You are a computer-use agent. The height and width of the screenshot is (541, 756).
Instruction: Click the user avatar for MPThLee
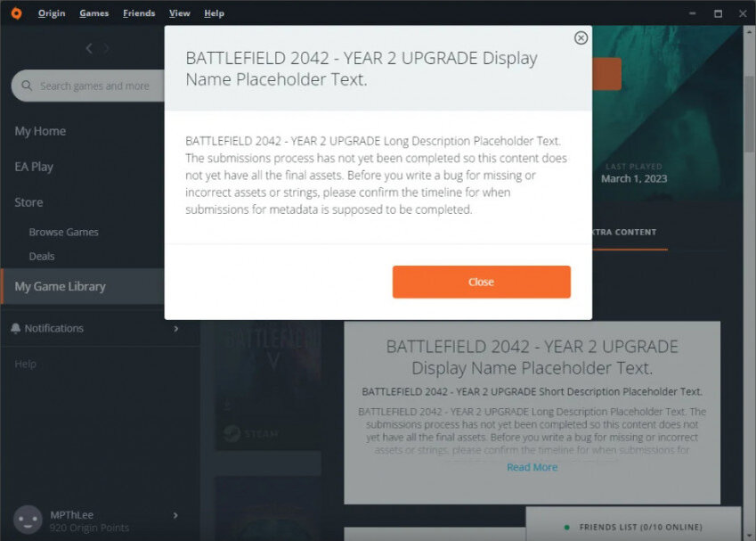point(27,519)
